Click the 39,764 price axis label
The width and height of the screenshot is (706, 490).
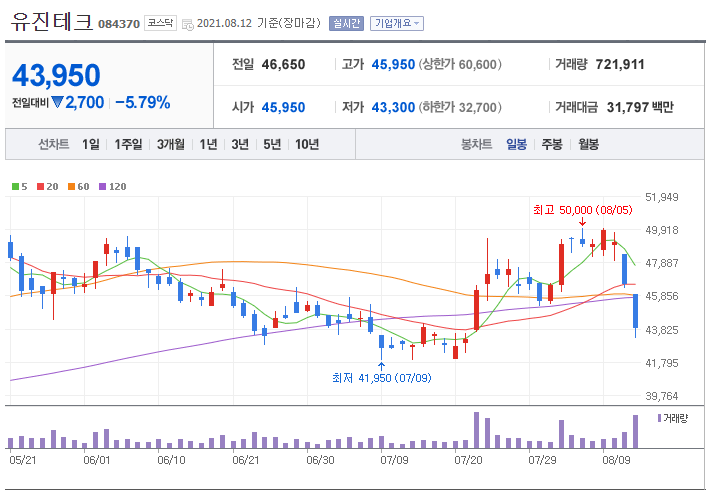pos(662,396)
